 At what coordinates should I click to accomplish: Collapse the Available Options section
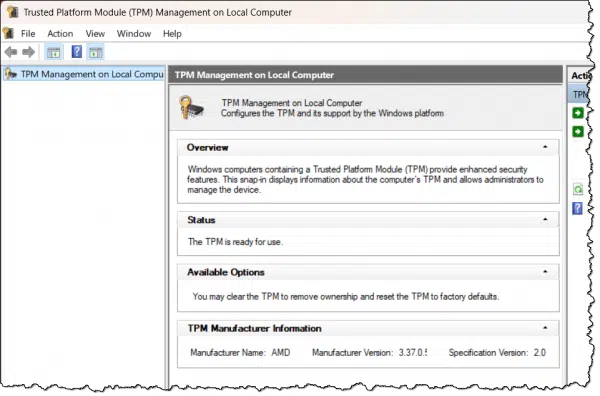pyautogui.click(x=545, y=272)
